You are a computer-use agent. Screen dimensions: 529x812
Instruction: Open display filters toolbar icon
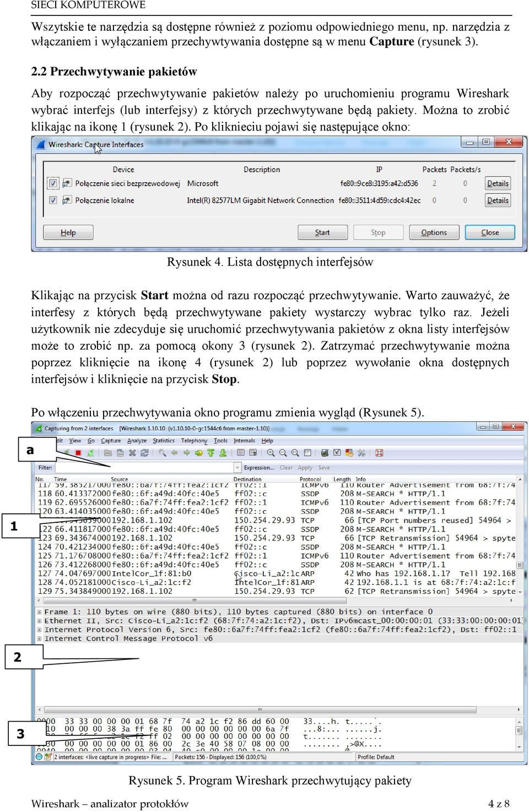click(337, 453)
